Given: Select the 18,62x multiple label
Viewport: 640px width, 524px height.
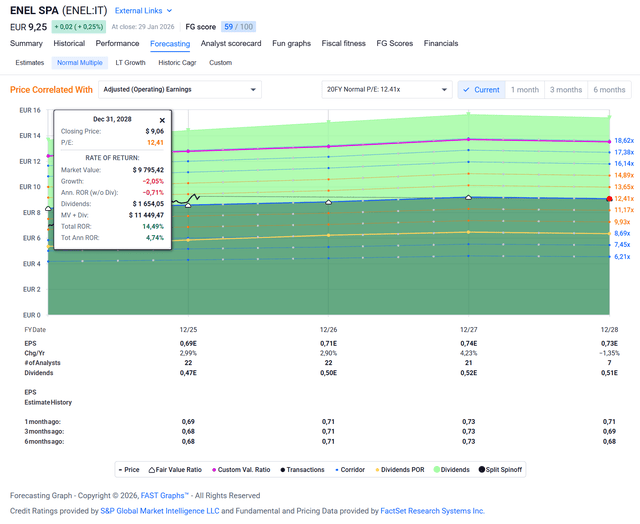Looking at the screenshot, I should pos(624,141).
